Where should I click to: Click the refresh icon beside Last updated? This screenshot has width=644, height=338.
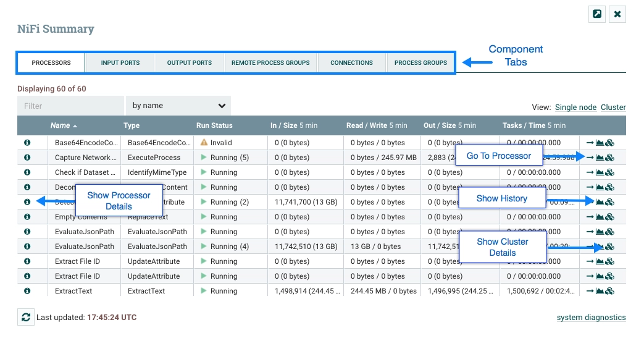[26, 318]
